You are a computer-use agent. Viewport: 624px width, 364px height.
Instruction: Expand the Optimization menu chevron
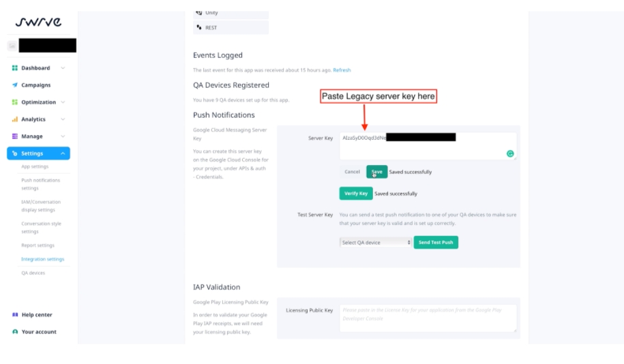pos(63,102)
